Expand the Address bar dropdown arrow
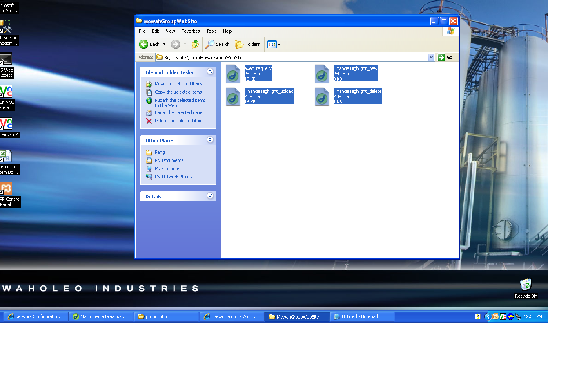 431,57
